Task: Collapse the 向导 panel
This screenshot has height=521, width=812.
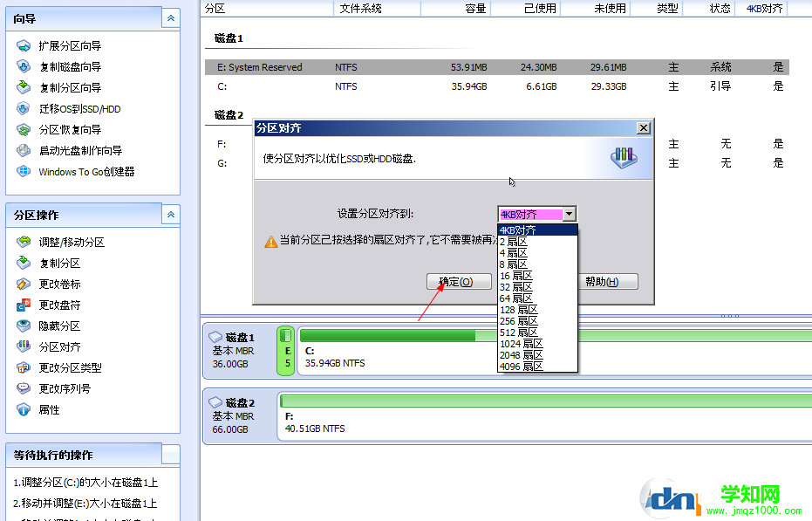Action: tap(171, 18)
